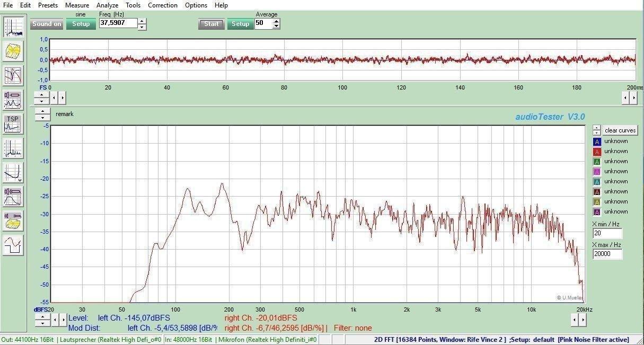The image size is (644, 345).
Task: Click the Pink Noise Filter active status
Action: pyautogui.click(x=593, y=340)
